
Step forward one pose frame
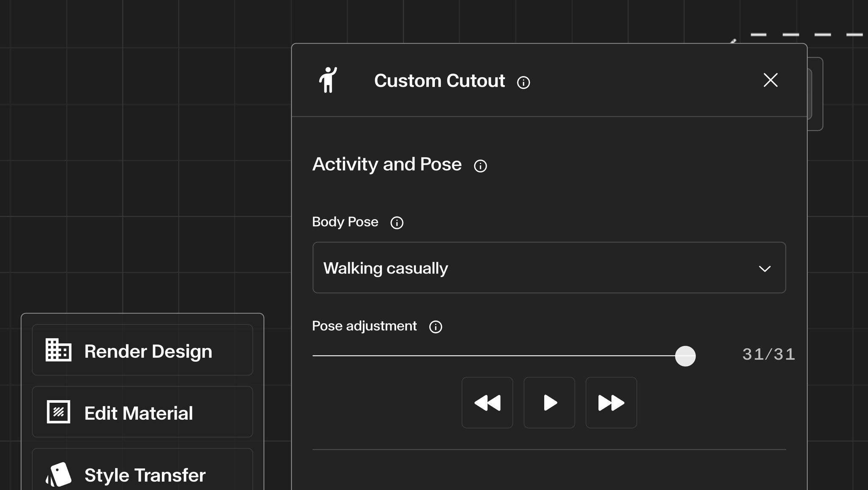(611, 403)
